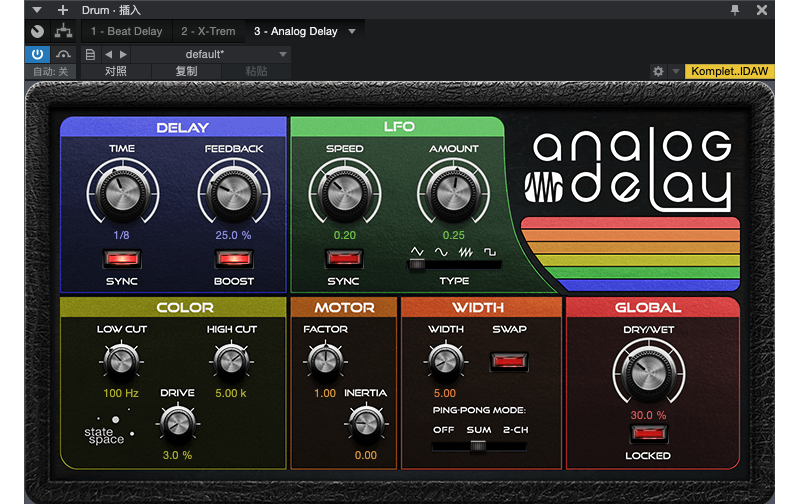Viewport: 800px width, 504px height.
Task: Click the 1/8 delay time value
Action: coord(121,235)
